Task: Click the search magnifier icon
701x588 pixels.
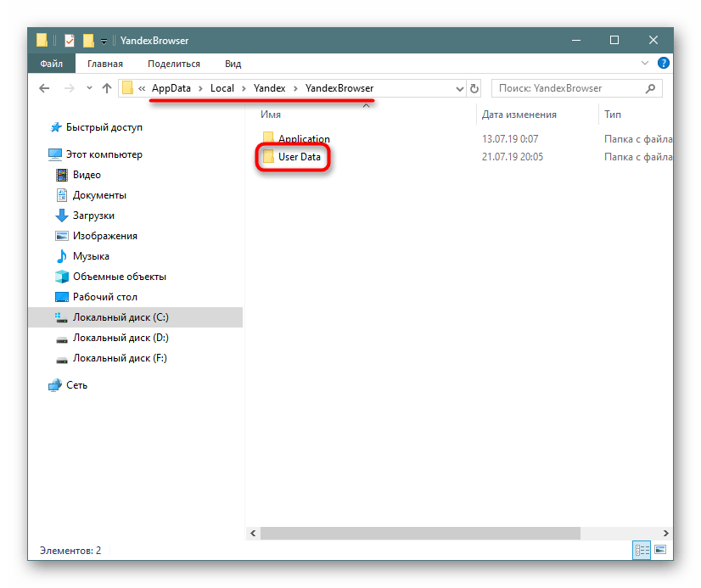Action: point(650,88)
